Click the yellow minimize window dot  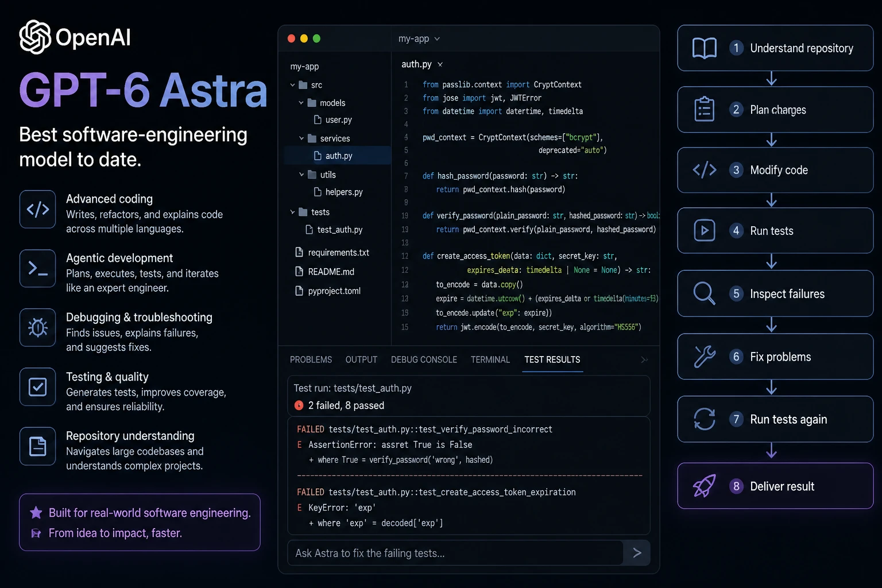(x=304, y=38)
